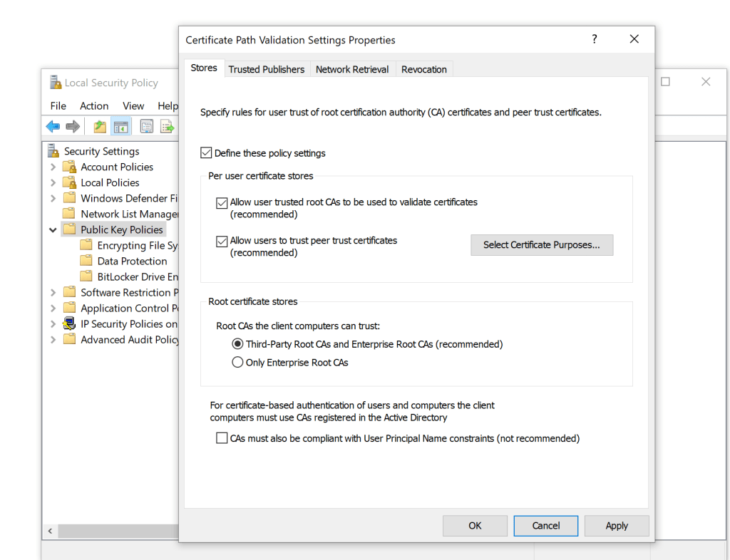Click Select Certificate Purposes button
The height and width of the screenshot is (560, 730).
tap(541, 245)
